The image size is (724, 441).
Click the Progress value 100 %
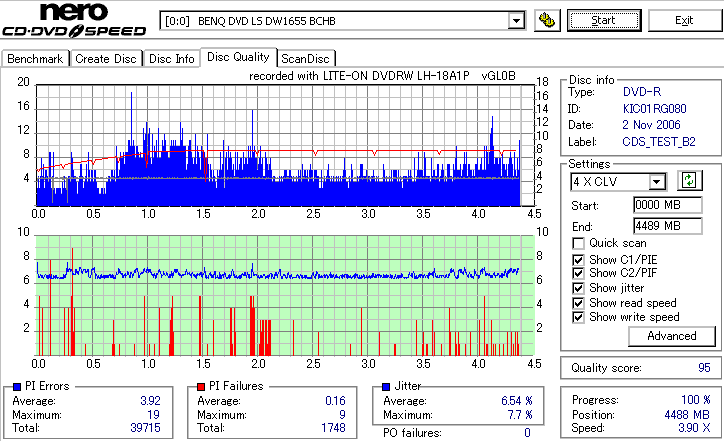pyautogui.click(x=696, y=400)
